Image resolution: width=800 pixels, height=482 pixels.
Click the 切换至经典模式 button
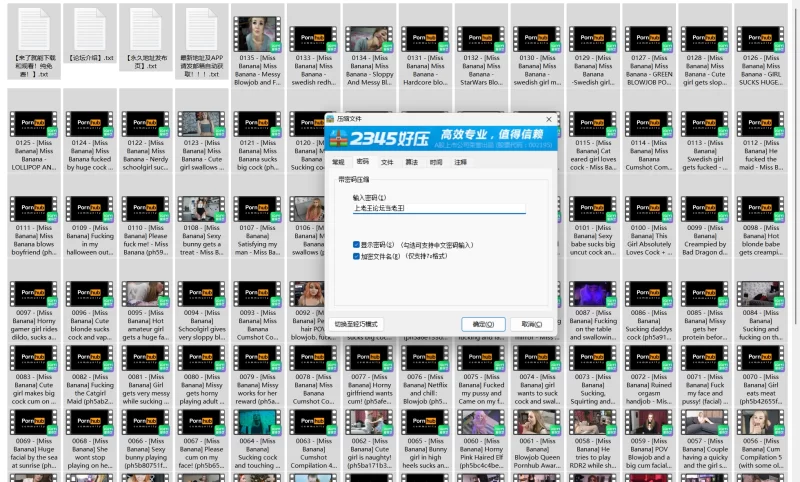[x=356, y=324]
